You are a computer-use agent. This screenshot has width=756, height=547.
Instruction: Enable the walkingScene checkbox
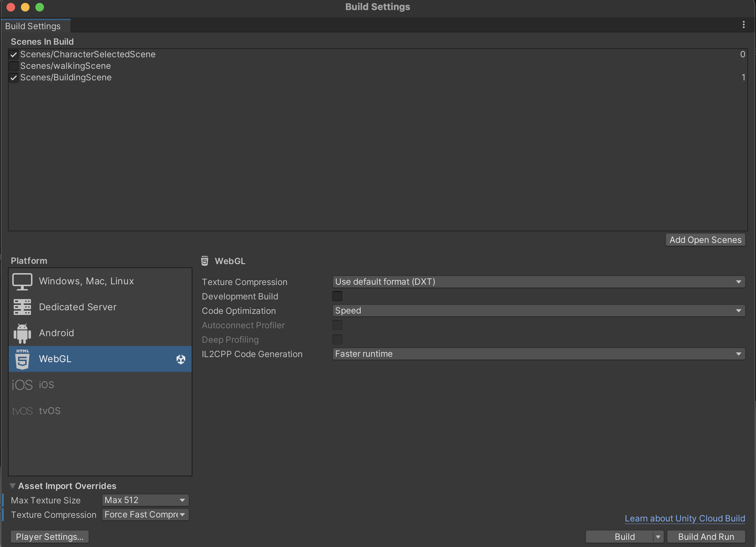point(14,66)
